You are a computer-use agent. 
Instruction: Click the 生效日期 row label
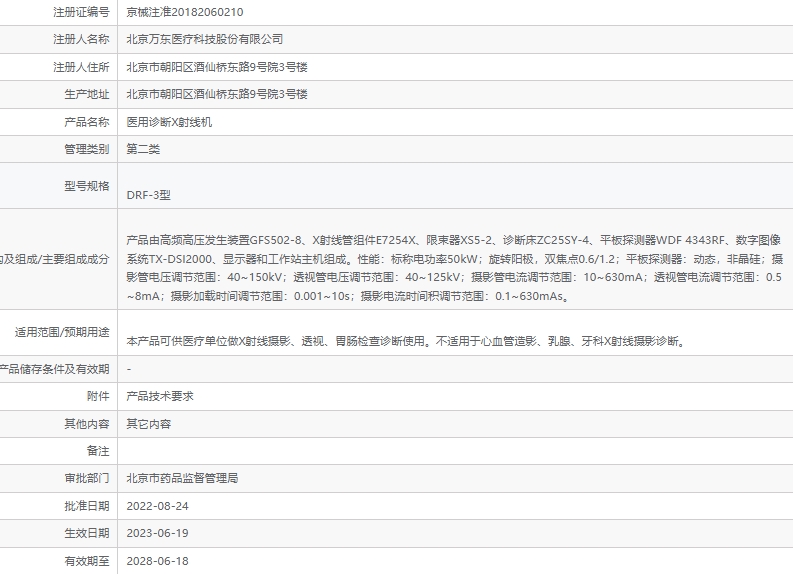pos(87,533)
